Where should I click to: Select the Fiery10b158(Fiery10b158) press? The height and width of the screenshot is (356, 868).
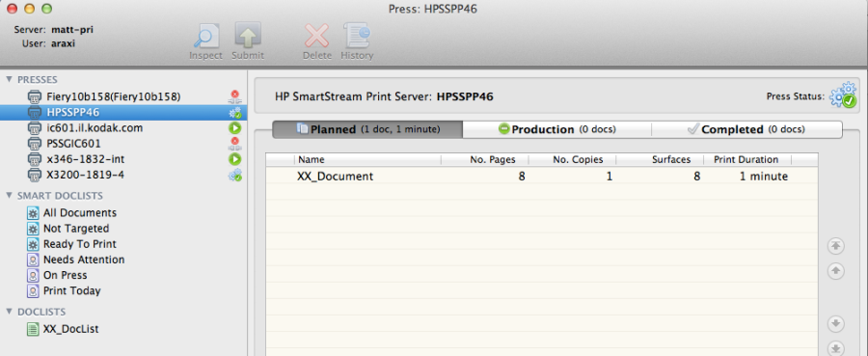(x=114, y=96)
